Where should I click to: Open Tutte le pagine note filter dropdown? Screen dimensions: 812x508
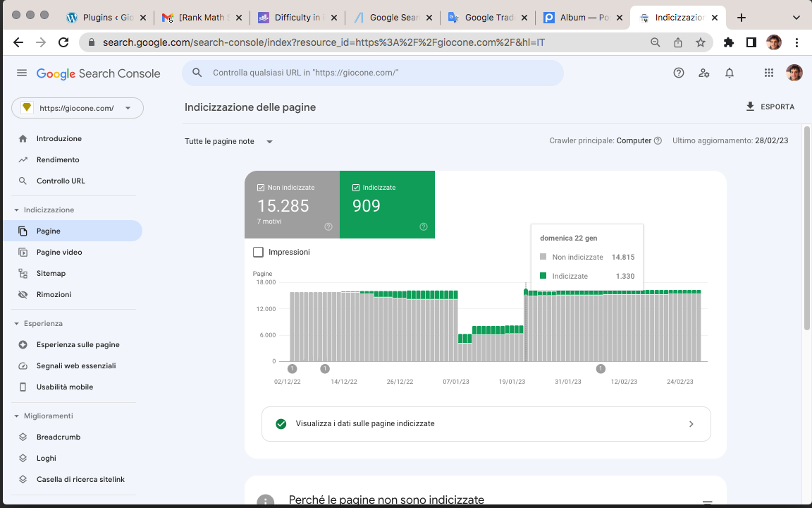[228, 141]
